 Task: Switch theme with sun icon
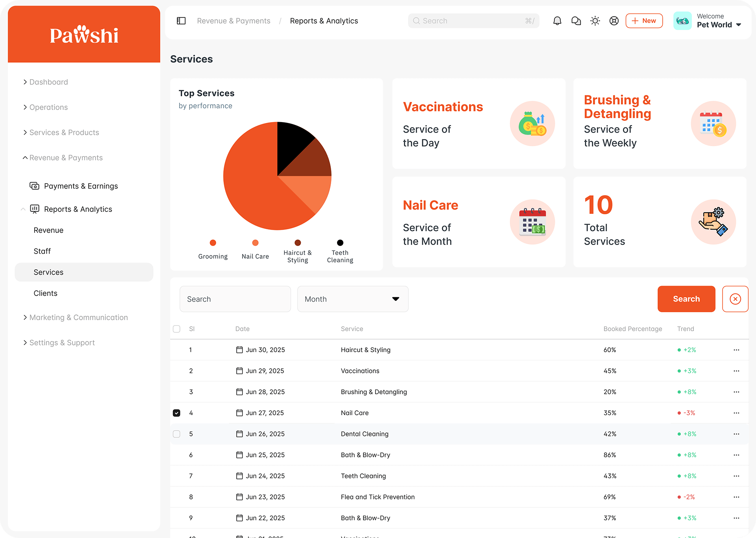pyautogui.click(x=595, y=21)
